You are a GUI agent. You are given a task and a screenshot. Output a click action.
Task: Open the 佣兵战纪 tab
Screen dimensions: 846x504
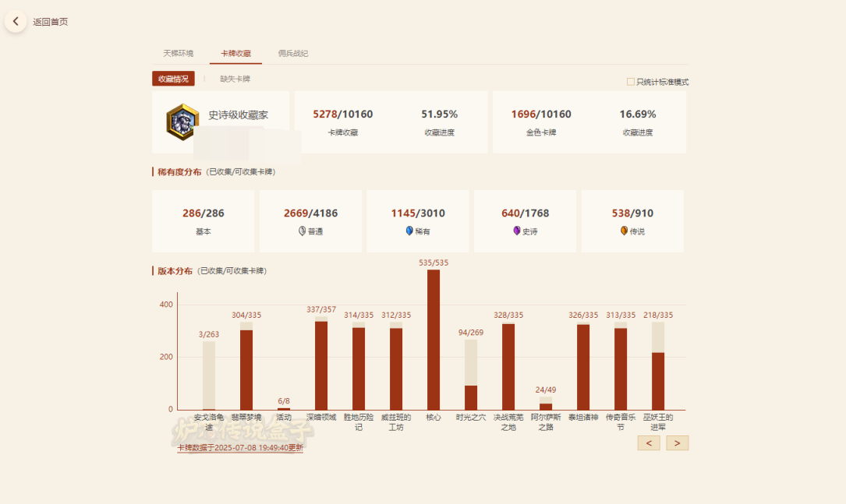coord(293,54)
